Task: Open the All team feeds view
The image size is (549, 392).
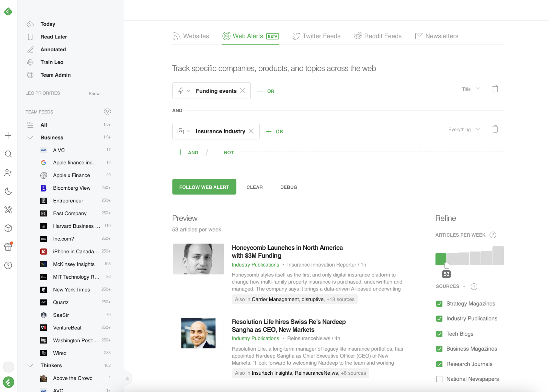Action: point(44,125)
